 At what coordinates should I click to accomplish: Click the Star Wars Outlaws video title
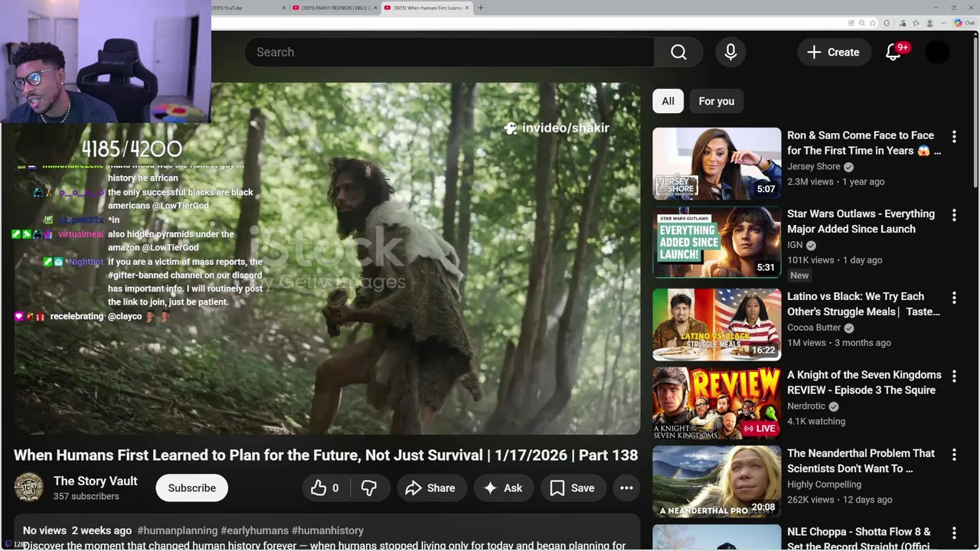tap(861, 221)
